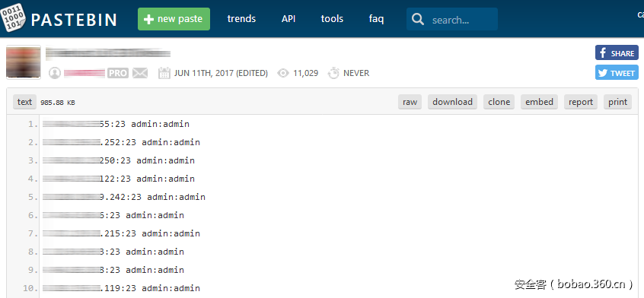The image size is (644, 298).
Task: Click the Pastebin logo icon
Action: click(x=13, y=18)
